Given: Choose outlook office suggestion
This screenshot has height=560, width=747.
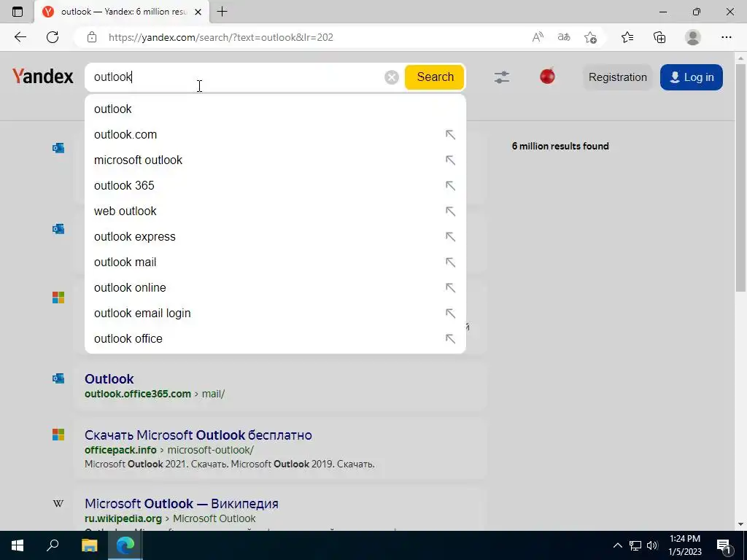Looking at the screenshot, I should (275, 338).
